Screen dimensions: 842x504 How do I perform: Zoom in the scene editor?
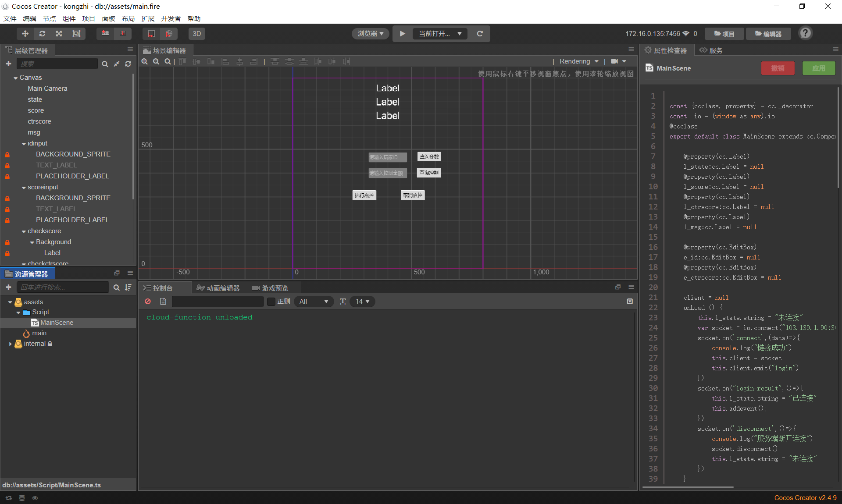coord(145,62)
